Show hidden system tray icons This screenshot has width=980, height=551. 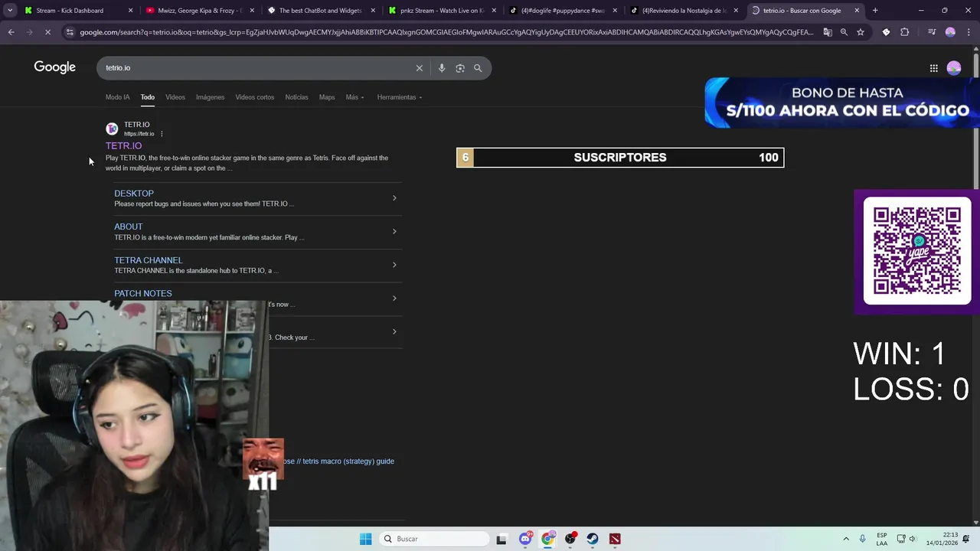pyautogui.click(x=846, y=539)
